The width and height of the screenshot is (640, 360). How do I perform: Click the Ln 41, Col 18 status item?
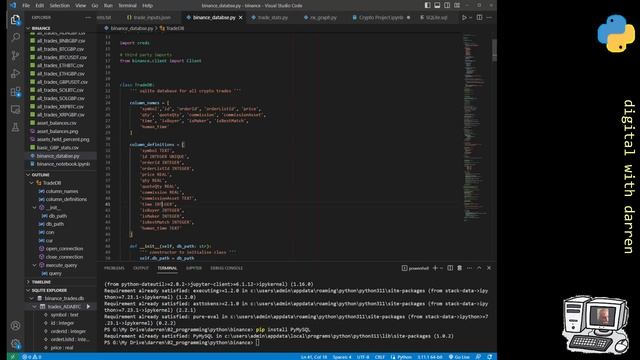(x=313, y=357)
